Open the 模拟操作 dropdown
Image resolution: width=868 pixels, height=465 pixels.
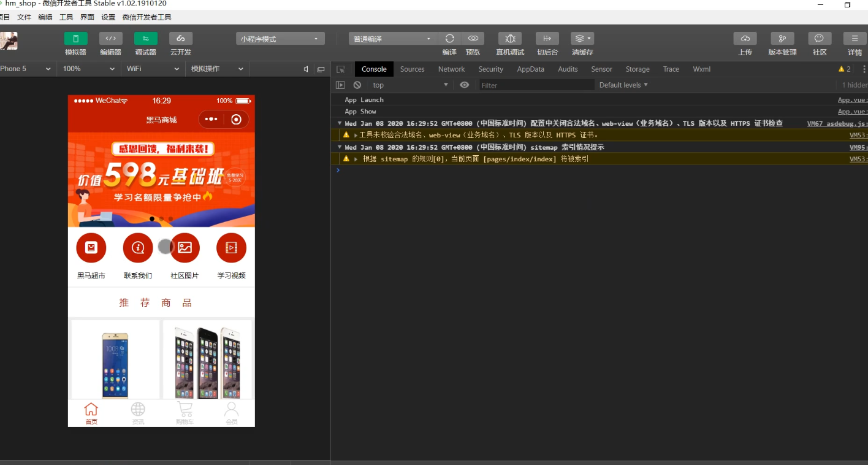[x=217, y=69]
